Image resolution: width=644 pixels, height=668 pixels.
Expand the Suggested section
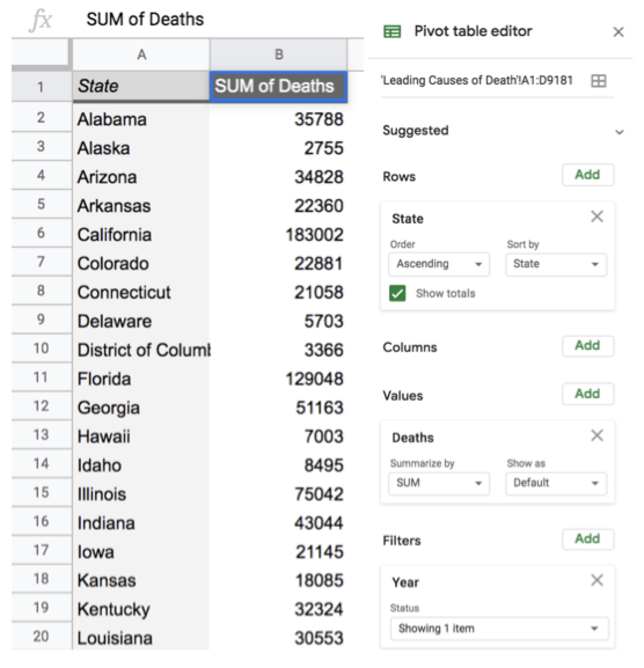pos(619,132)
